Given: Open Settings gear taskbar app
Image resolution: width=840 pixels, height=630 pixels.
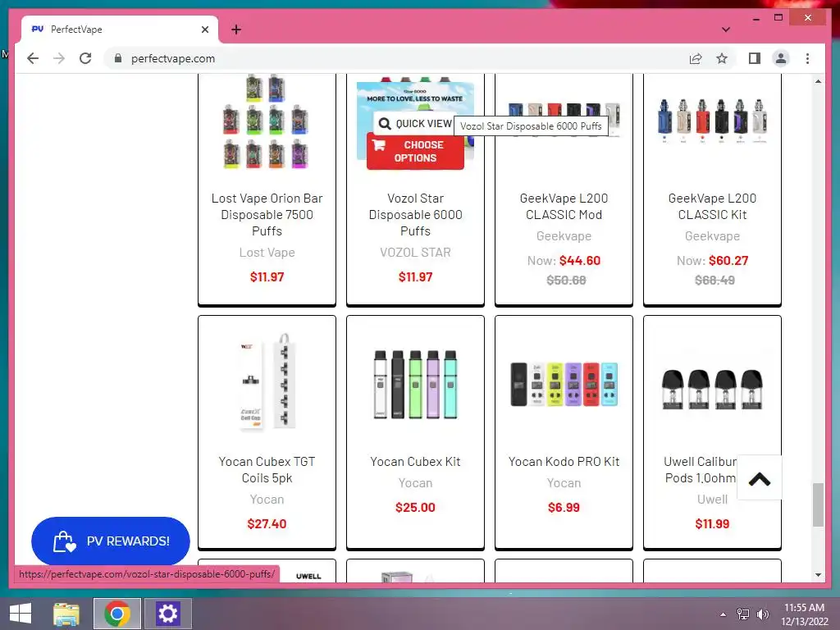Looking at the screenshot, I should pos(167,614).
